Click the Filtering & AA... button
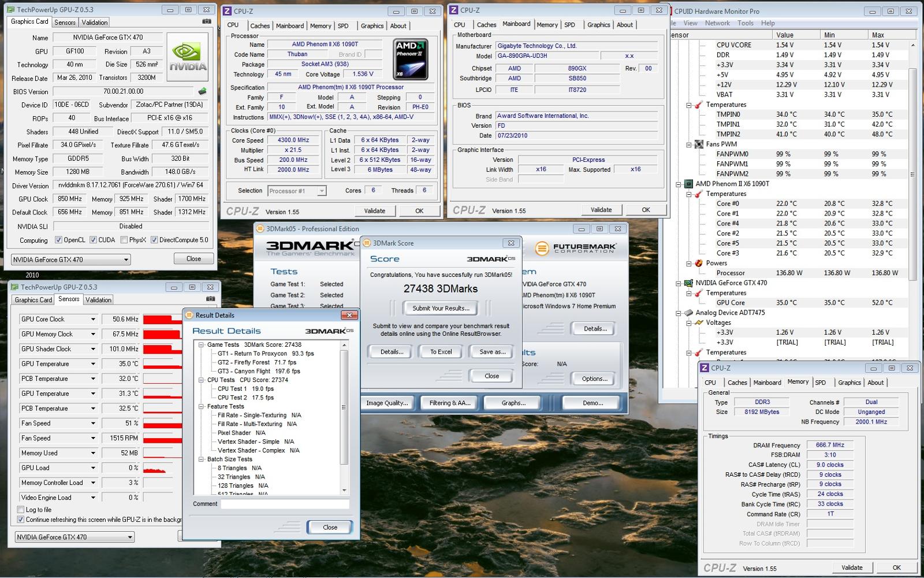This screenshot has height=578, width=924. point(450,403)
